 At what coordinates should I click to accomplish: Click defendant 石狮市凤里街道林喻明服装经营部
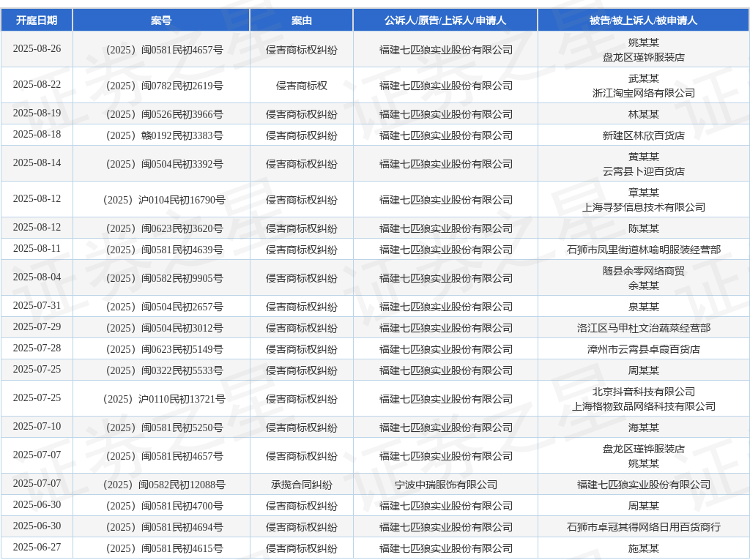point(643,250)
